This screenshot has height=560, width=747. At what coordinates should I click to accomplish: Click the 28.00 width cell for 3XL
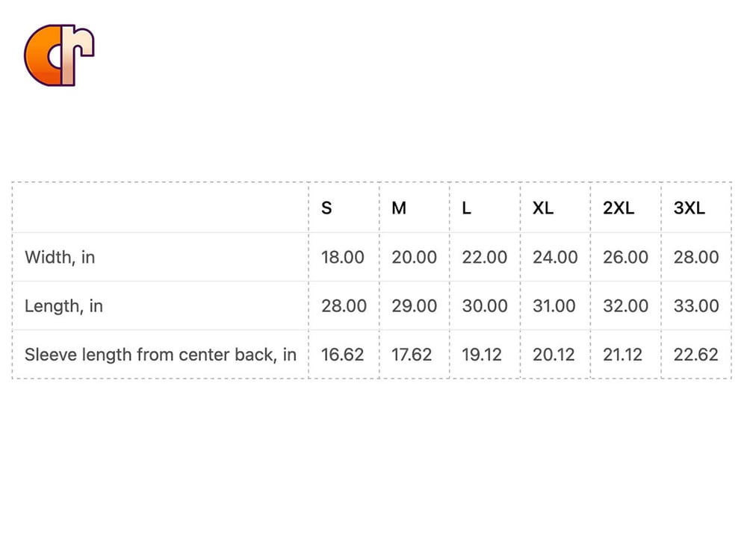point(696,258)
